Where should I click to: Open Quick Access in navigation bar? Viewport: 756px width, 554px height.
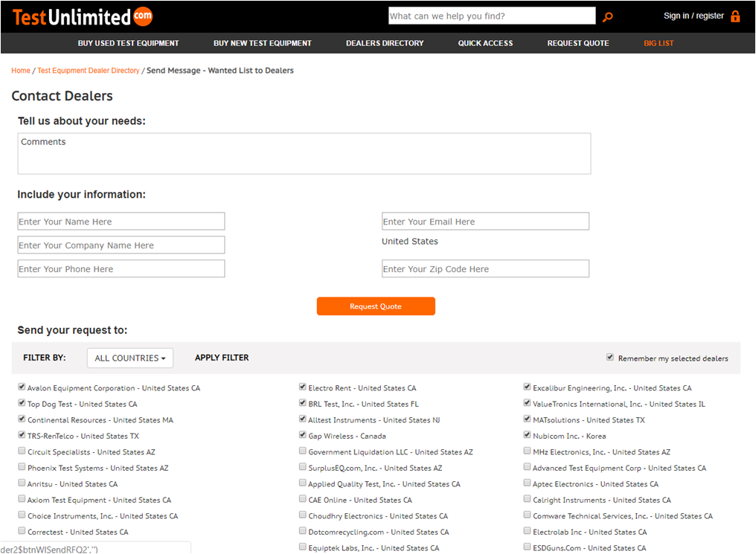(x=485, y=43)
